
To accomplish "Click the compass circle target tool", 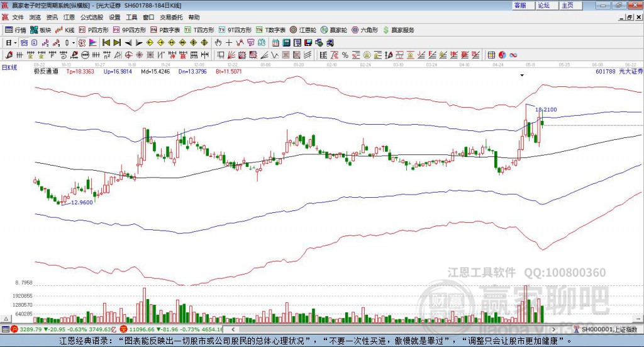I will (128, 55).
